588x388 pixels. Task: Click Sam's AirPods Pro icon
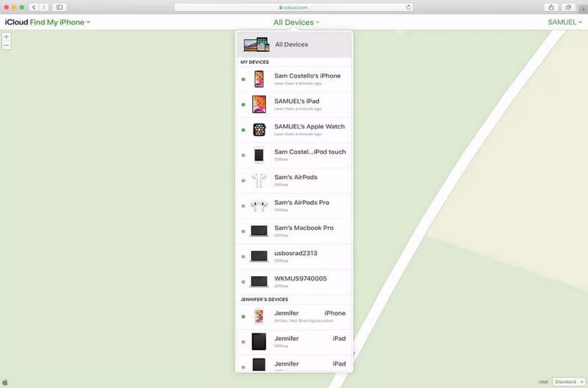tap(259, 206)
